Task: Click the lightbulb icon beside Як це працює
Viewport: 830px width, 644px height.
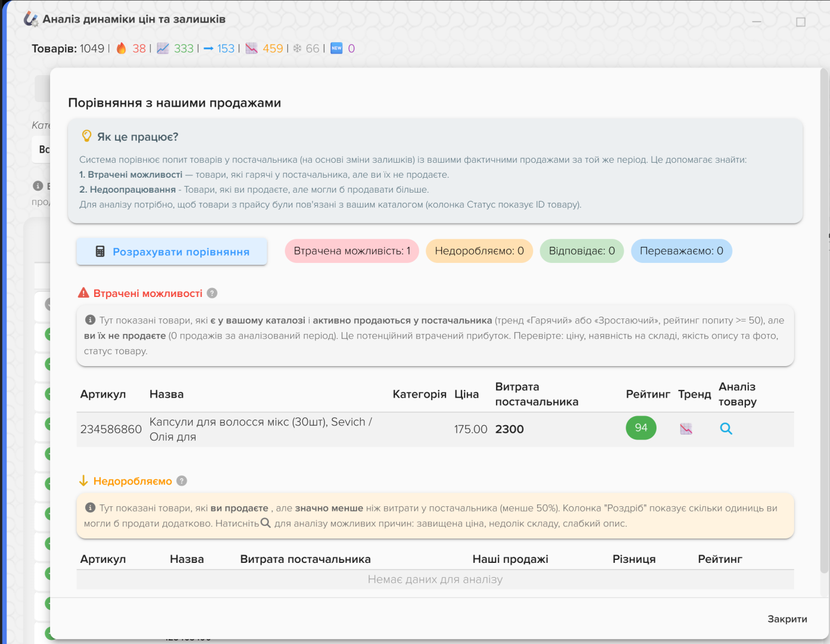Action: (x=86, y=137)
